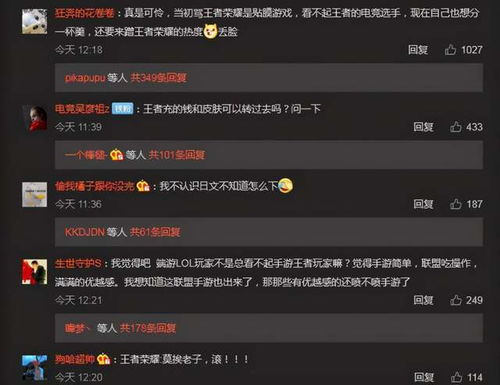Expand the 共178条回复 replies
The height and width of the screenshot is (385, 500).
148,328
